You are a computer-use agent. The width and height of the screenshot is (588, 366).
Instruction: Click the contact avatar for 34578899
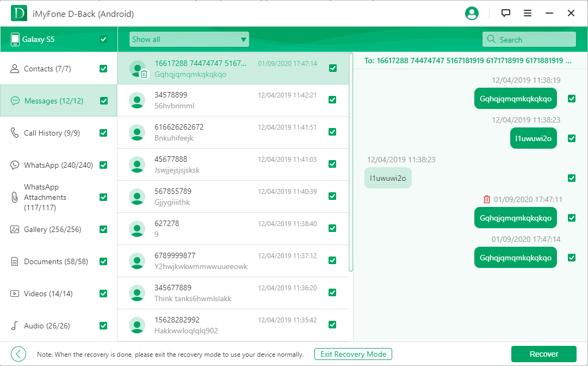pyautogui.click(x=138, y=100)
